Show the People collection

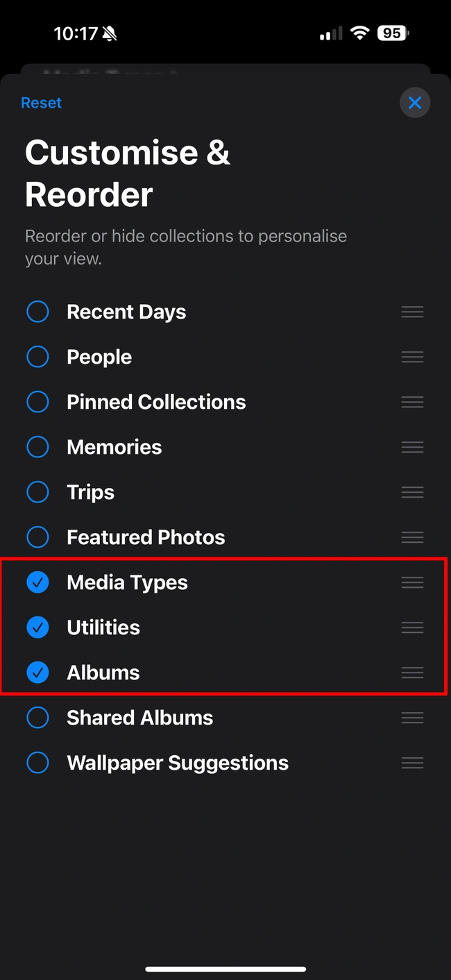[x=37, y=357]
